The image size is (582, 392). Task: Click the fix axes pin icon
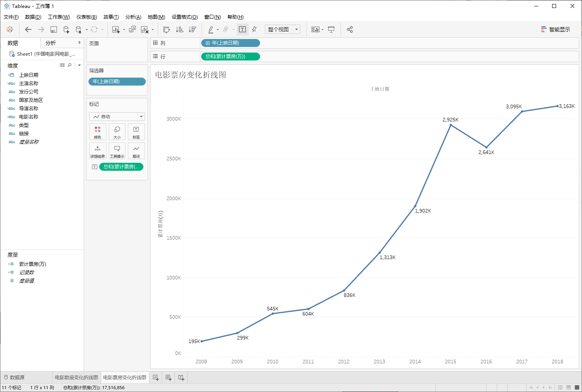pos(255,29)
